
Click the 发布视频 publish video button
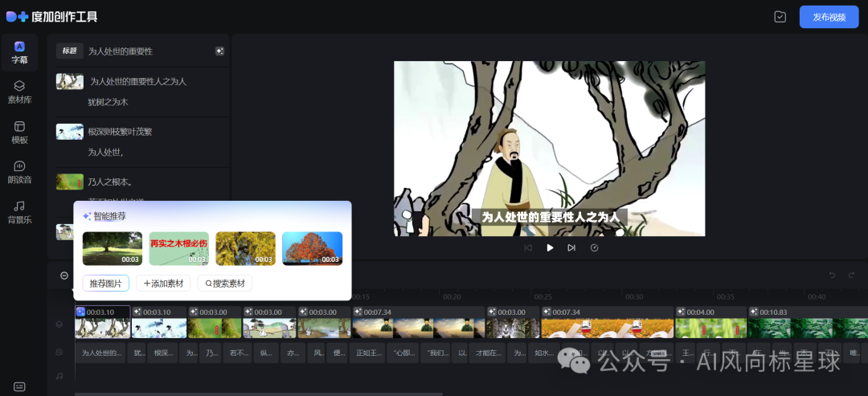[829, 17]
